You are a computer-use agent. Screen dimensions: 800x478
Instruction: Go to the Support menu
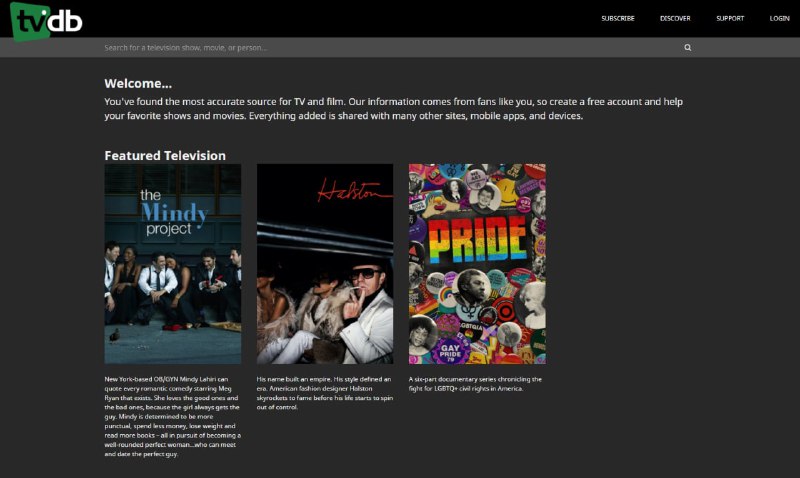[730, 18]
